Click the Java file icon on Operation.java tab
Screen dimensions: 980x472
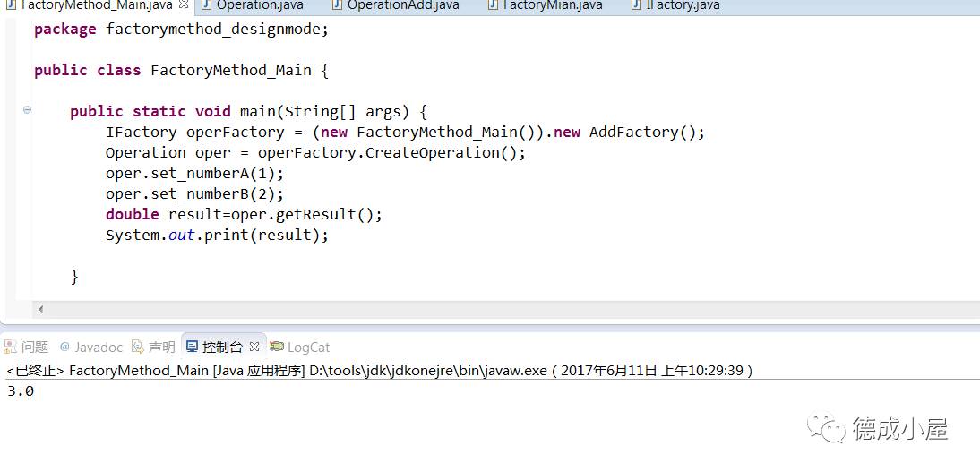207,5
